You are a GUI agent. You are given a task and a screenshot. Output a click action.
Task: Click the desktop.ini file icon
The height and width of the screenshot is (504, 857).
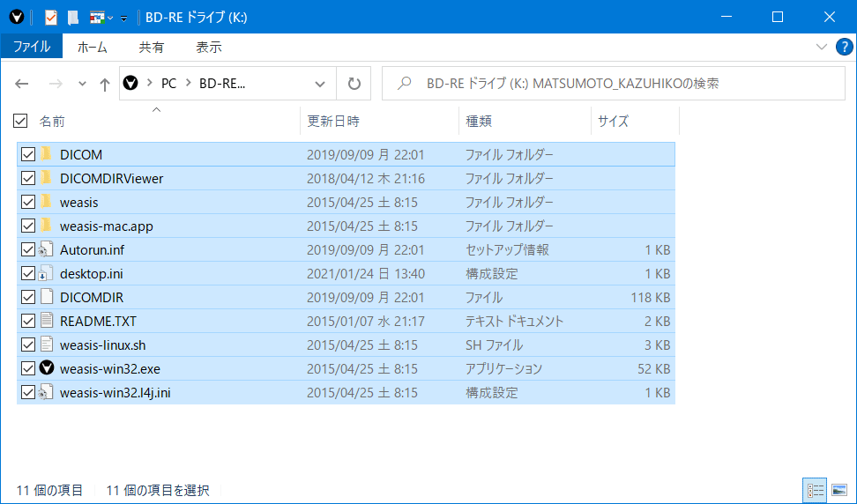click(46, 273)
